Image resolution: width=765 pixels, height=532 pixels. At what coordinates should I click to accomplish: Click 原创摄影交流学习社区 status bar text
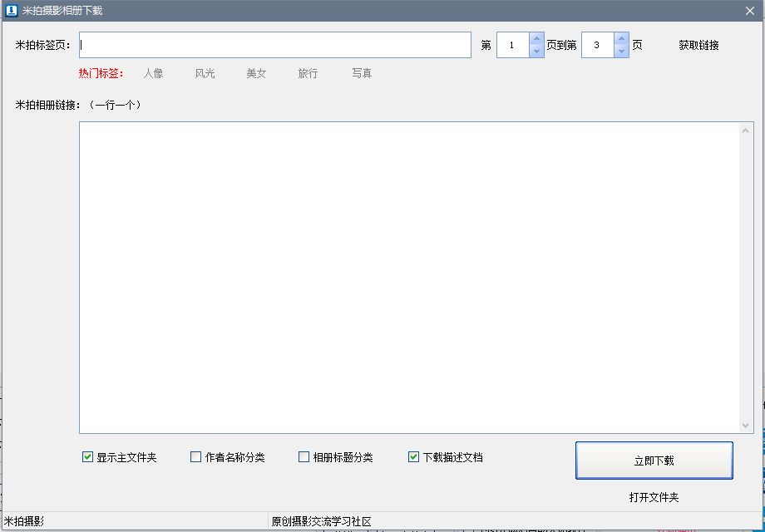321,521
